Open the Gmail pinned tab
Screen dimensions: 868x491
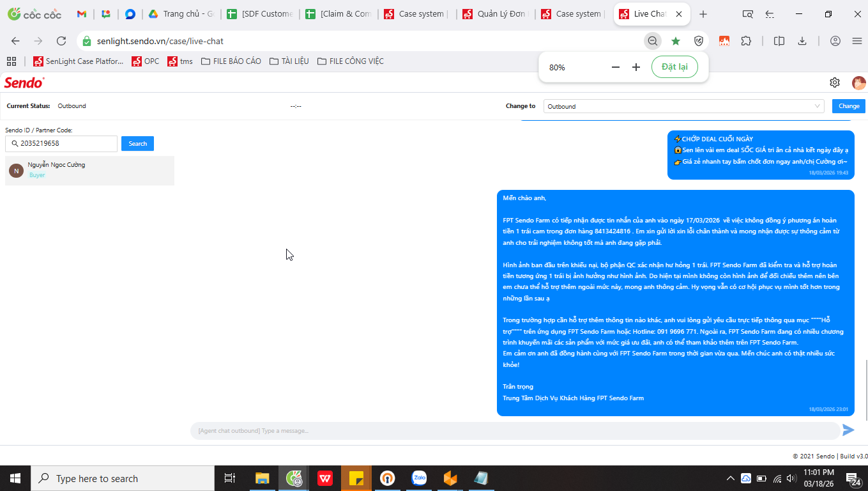pyautogui.click(x=82, y=14)
